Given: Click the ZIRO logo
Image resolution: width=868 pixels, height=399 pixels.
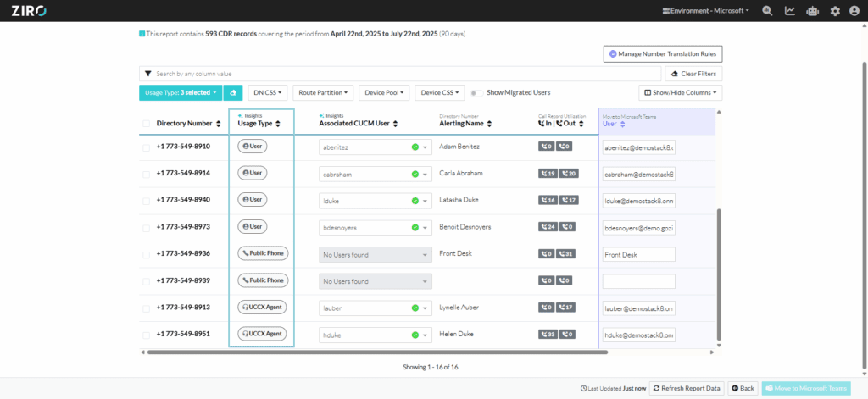Looking at the screenshot, I should [x=30, y=10].
